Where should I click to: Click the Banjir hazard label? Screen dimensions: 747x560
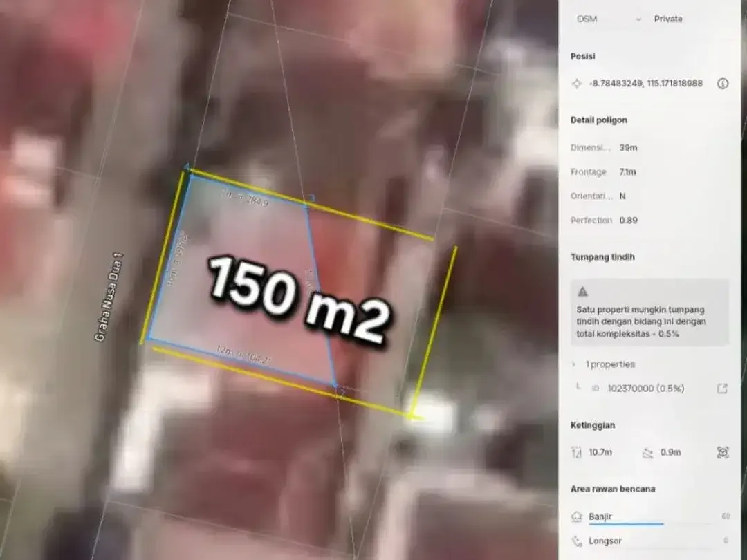(600, 516)
